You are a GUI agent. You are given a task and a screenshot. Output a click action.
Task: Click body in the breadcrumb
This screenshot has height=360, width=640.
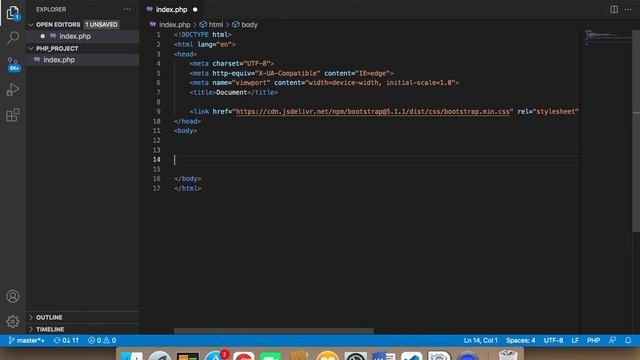pyautogui.click(x=249, y=24)
